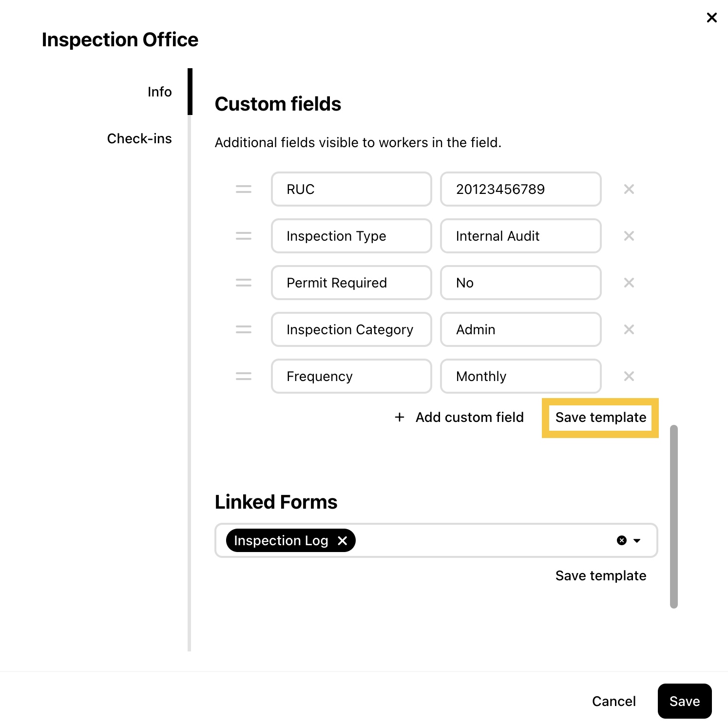Image resolution: width=728 pixels, height=725 pixels.
Task: Open the Info tab
Action: coord(159,92)
